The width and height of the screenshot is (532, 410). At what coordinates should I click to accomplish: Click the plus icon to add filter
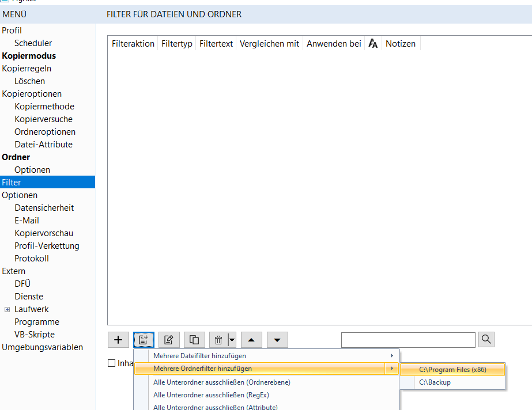point(118,340)
